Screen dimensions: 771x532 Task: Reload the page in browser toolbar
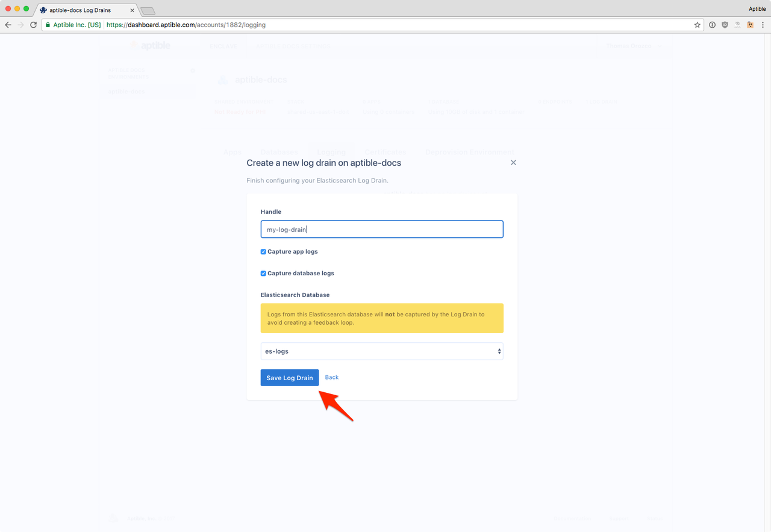(33, 25)
